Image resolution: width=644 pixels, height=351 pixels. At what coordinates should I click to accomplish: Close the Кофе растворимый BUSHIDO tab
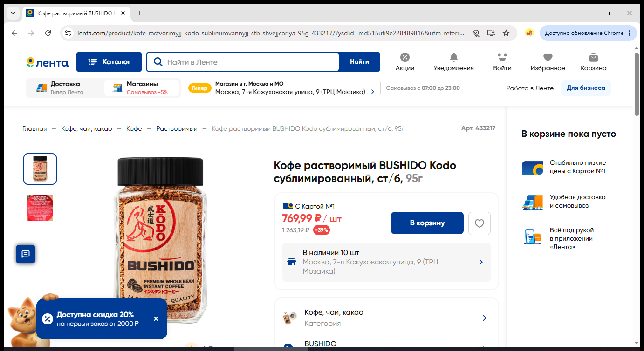point(123,13)
